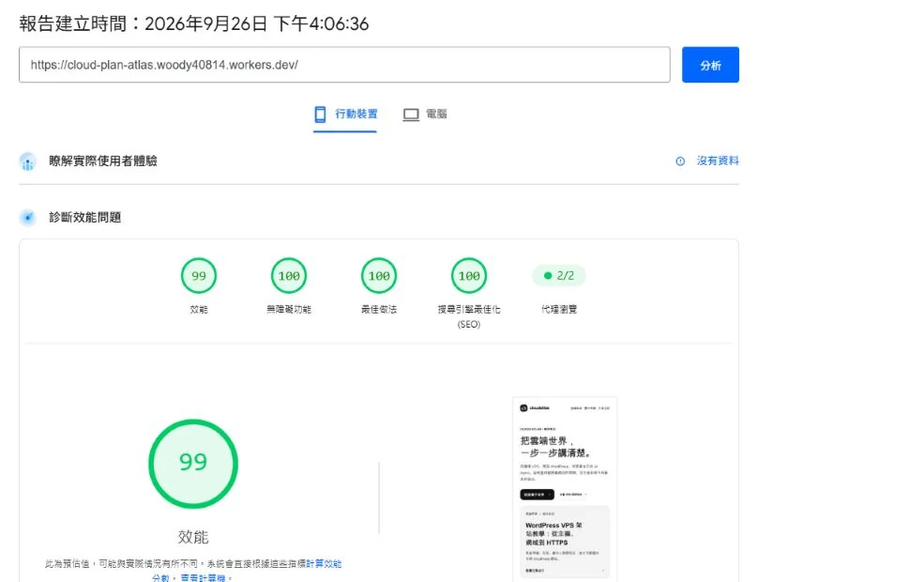Focus the URL input field
The height and width of the screenshot is (582, 924).
click(x=344, y=65)
